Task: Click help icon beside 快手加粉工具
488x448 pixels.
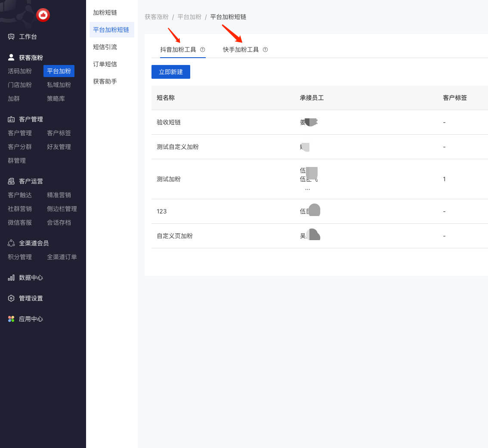Action: coord(266,49)
